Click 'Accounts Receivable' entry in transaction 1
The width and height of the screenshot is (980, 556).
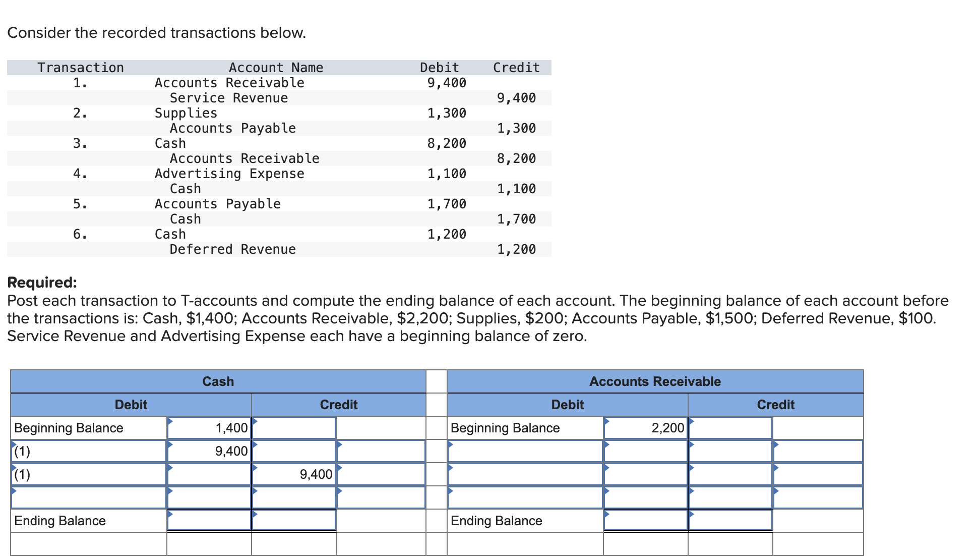click(229, 83)
